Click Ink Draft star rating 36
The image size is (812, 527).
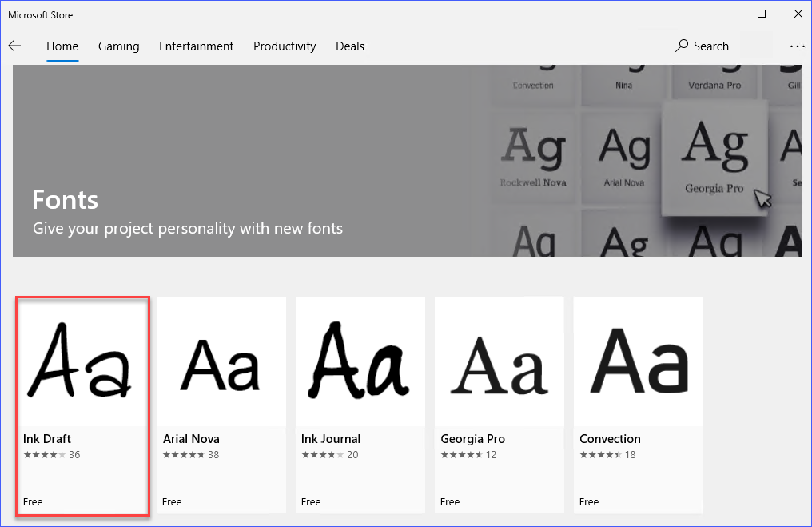(52, 455)
